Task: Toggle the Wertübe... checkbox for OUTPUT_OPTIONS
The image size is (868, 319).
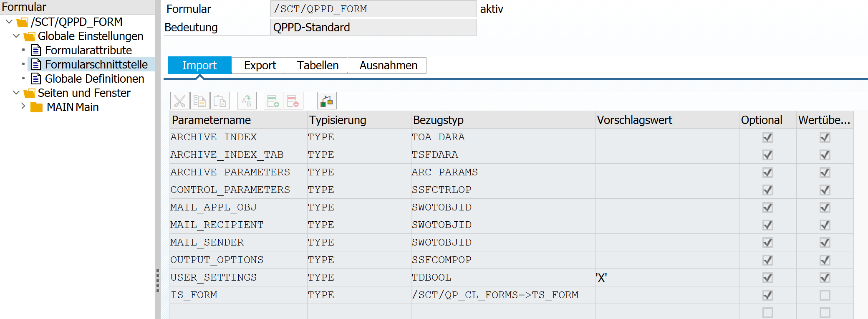Action: [825, 260]
